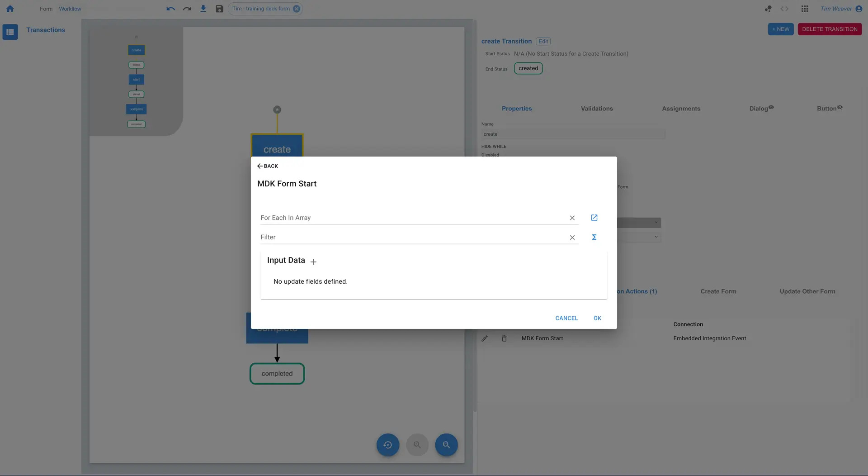This screenshot has height=476, width=868.
Task: Select the Transactions list icon in sidebar
Action: tap(10, 32)
